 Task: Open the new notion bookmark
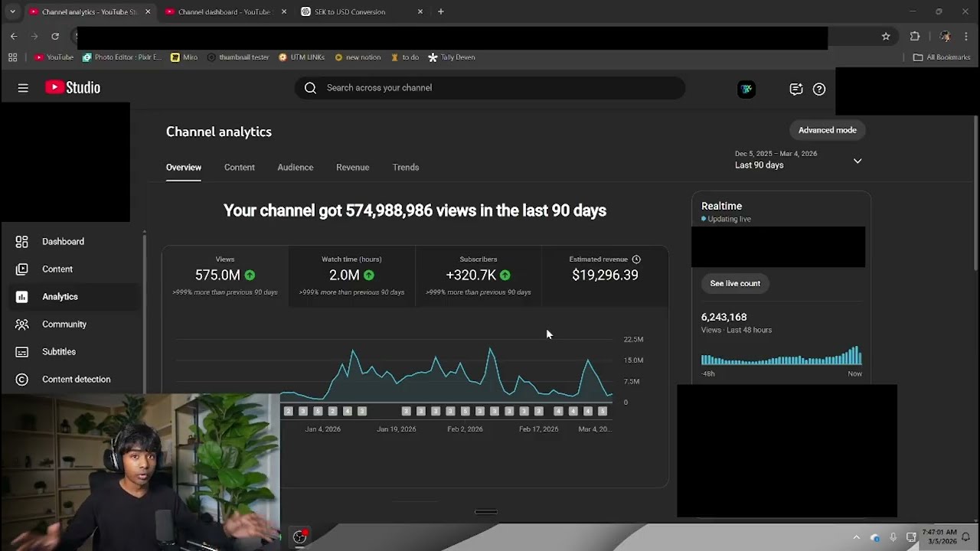click(357, 57)
